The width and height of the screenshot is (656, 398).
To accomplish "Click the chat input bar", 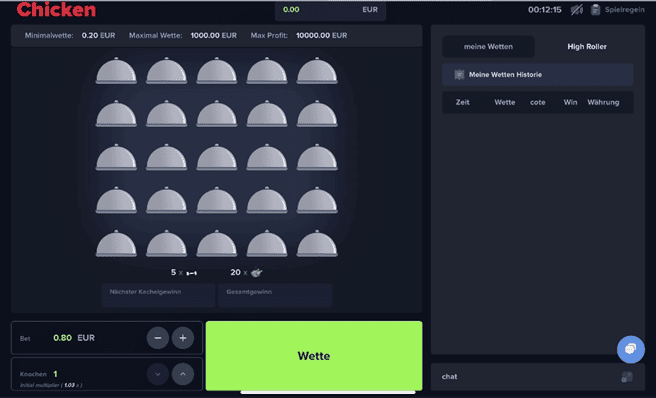I will (538, 377).
